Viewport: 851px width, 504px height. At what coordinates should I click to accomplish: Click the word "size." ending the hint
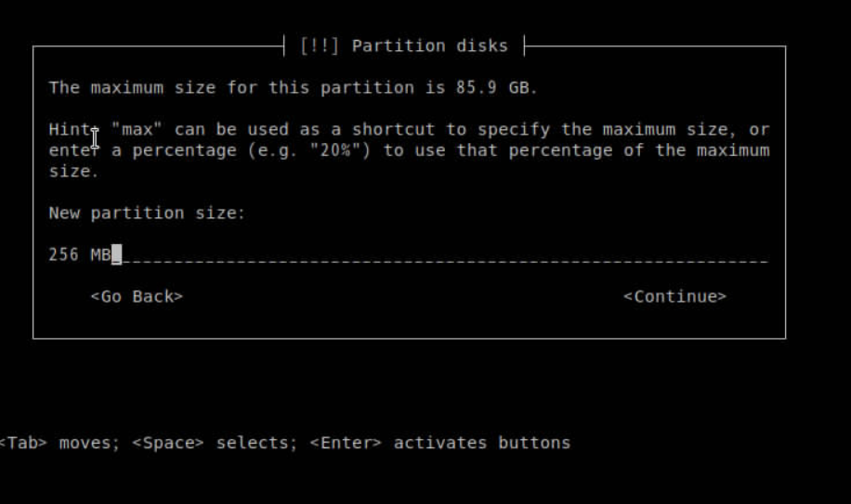coord(72,172)
